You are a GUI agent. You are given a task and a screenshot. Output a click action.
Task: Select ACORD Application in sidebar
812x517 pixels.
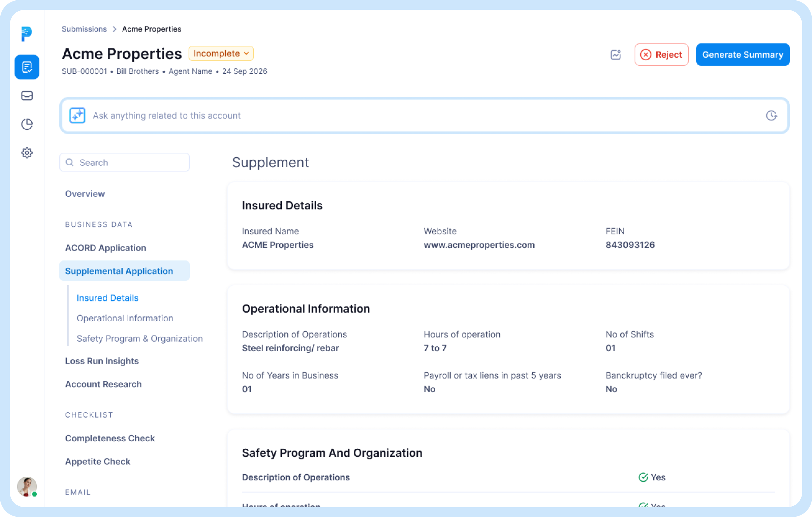click(105, 248)
